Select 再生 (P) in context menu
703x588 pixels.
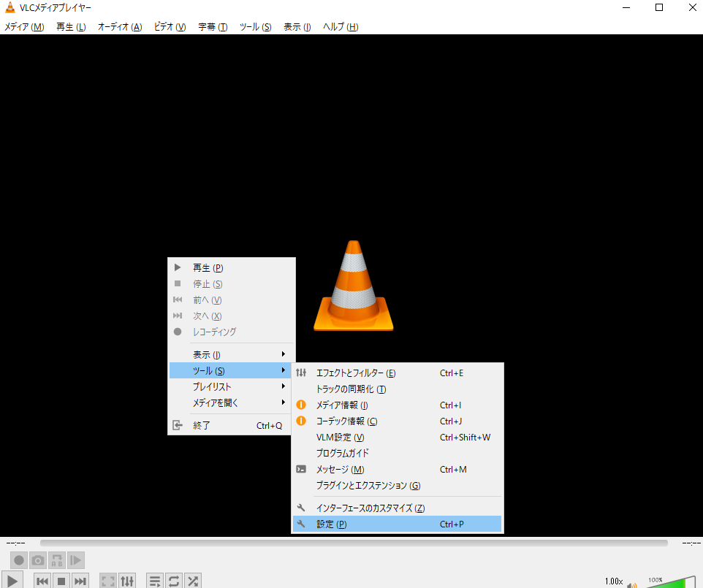point(231,267)
